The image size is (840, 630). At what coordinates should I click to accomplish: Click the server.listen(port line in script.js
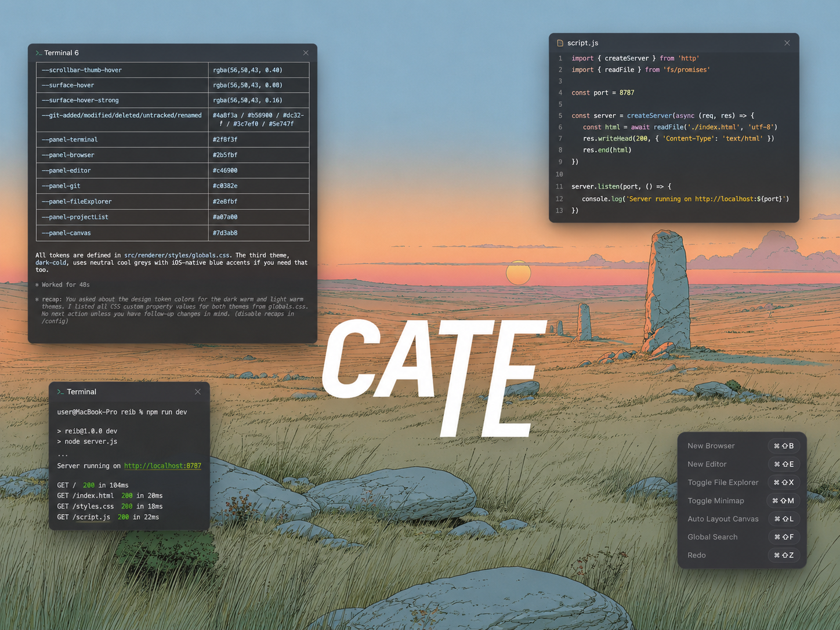621,187
